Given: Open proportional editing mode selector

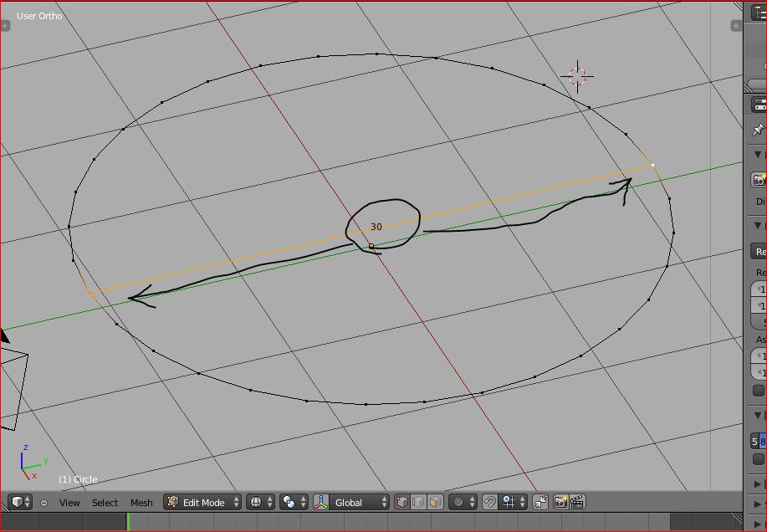Looking at the screenshot, I should (463, 502).
